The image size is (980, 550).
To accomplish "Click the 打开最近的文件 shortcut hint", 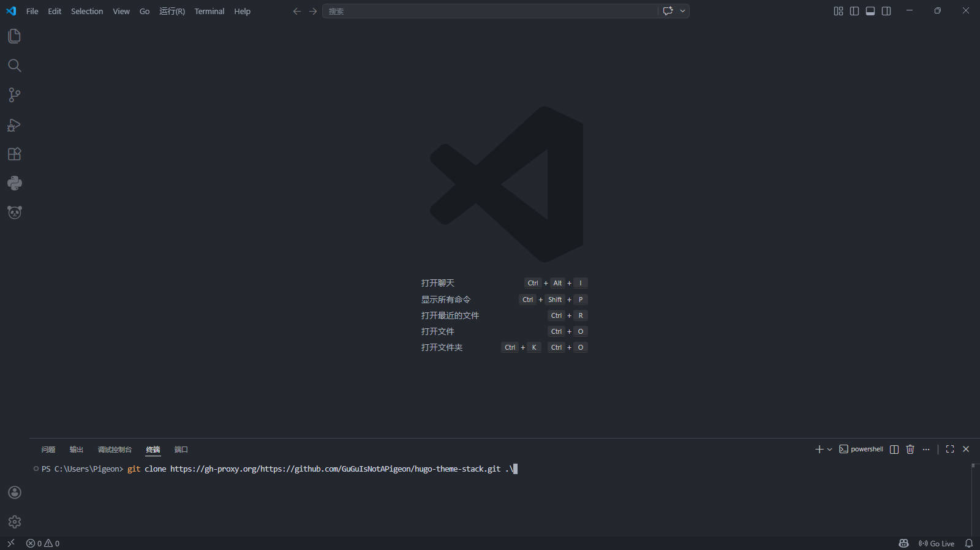I will 450,315.
